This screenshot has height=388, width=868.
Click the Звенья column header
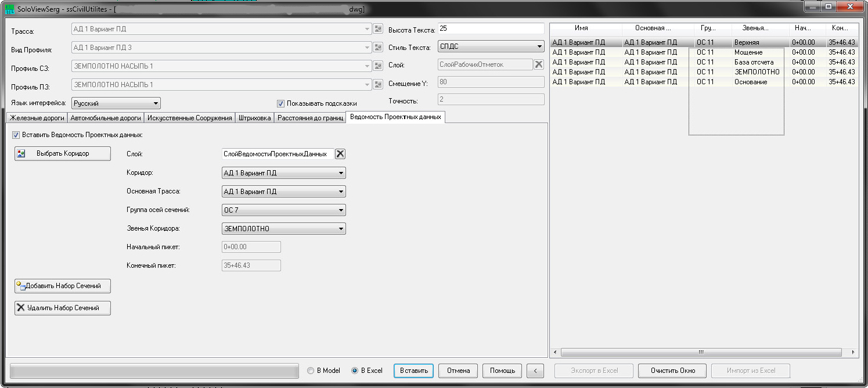click(760, 28)
